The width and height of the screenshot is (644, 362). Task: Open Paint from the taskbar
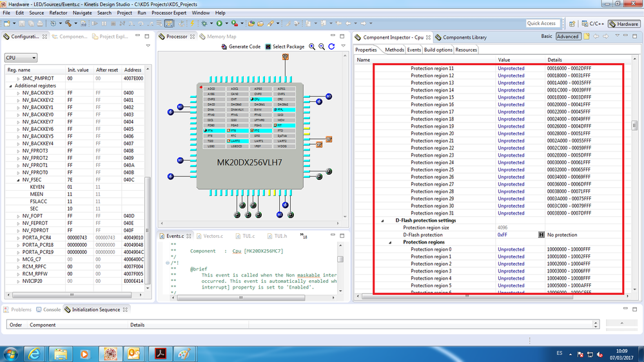184,354
